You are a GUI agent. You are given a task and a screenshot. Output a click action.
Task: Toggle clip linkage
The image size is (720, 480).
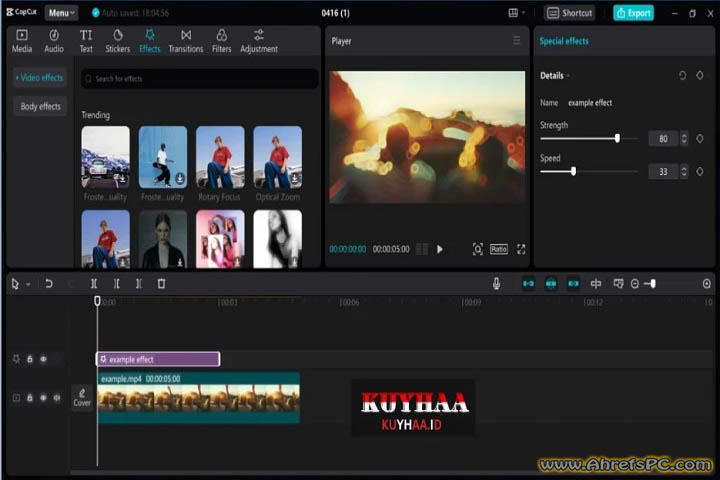(574, 283)
